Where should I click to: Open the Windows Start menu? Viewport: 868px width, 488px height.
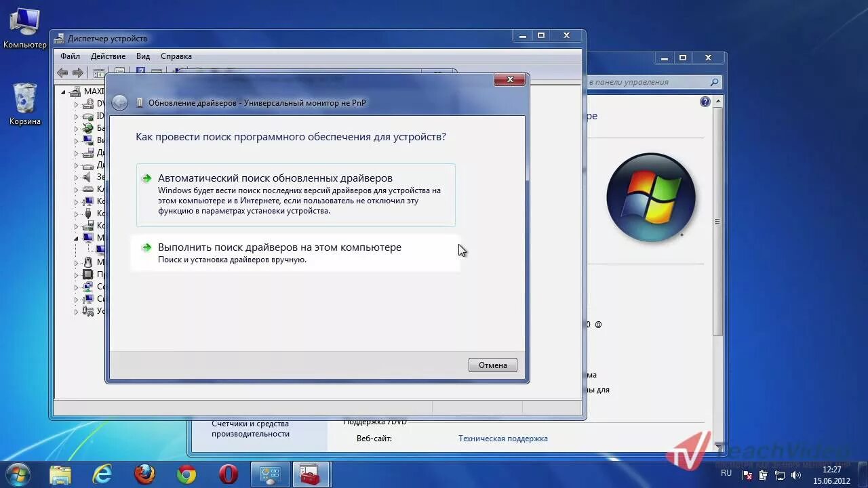17,474
